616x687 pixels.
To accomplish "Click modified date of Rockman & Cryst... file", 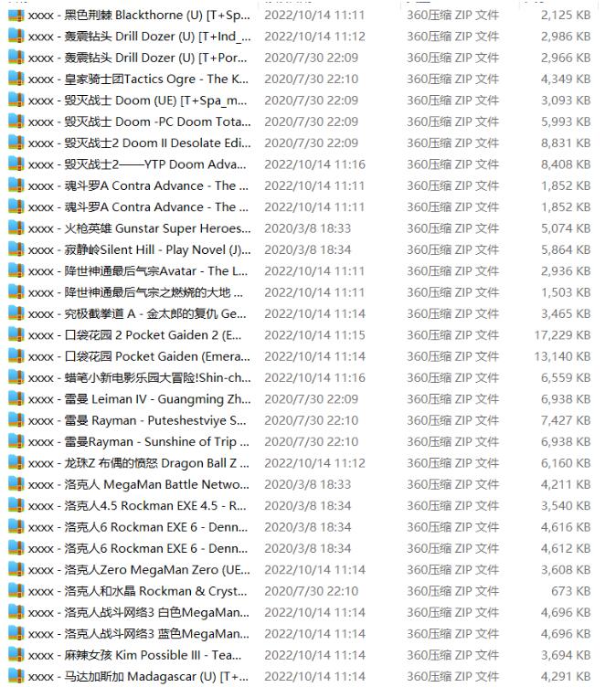I will [312, 591].
